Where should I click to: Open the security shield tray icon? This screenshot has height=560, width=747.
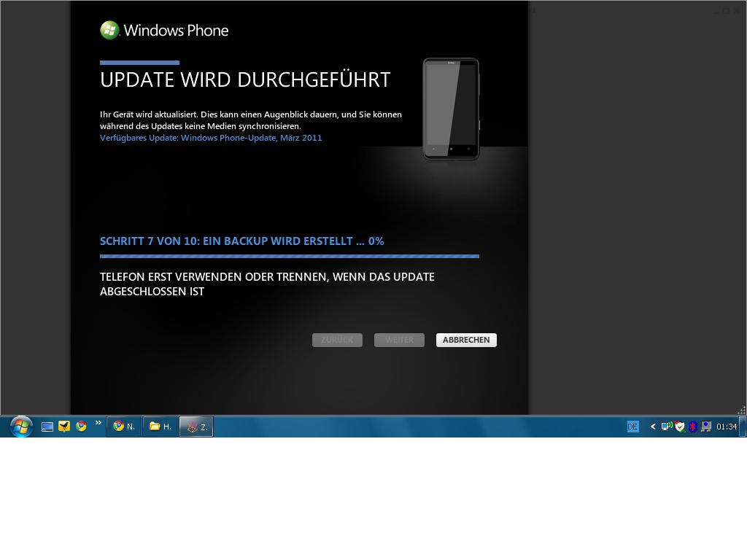pos(680,427)
